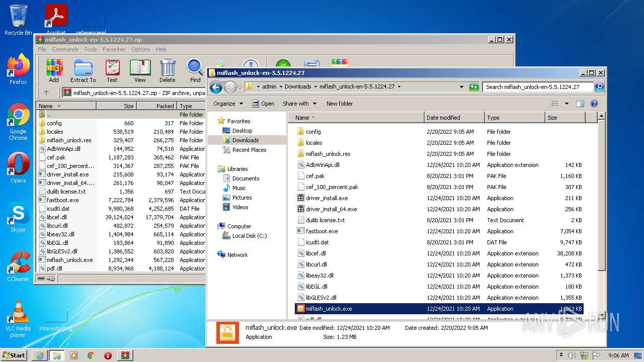644x362 pixels.
Task: Click the Open button in Explorer toolbar
Action: [x=263, y=104]
